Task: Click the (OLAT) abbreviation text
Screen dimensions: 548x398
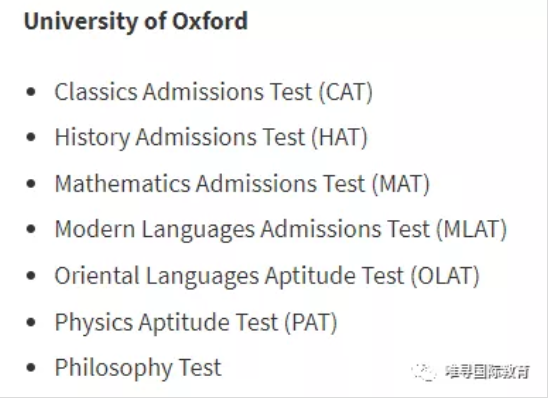Action: [445, 275]
